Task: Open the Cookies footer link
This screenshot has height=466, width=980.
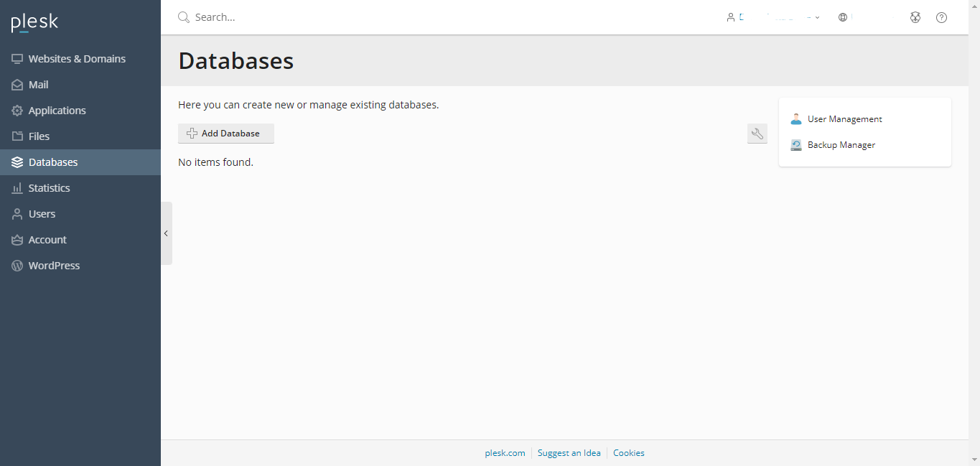Action: coord(629,453)
